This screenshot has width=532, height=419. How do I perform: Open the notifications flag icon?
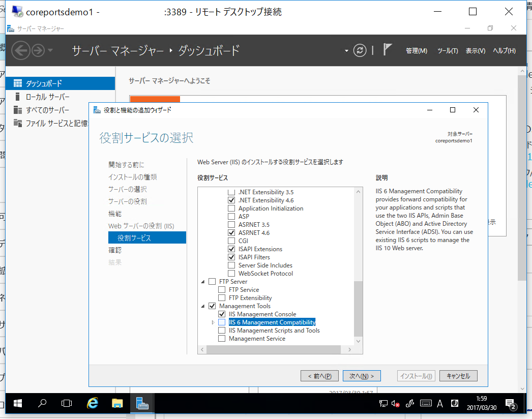[387, 49]
